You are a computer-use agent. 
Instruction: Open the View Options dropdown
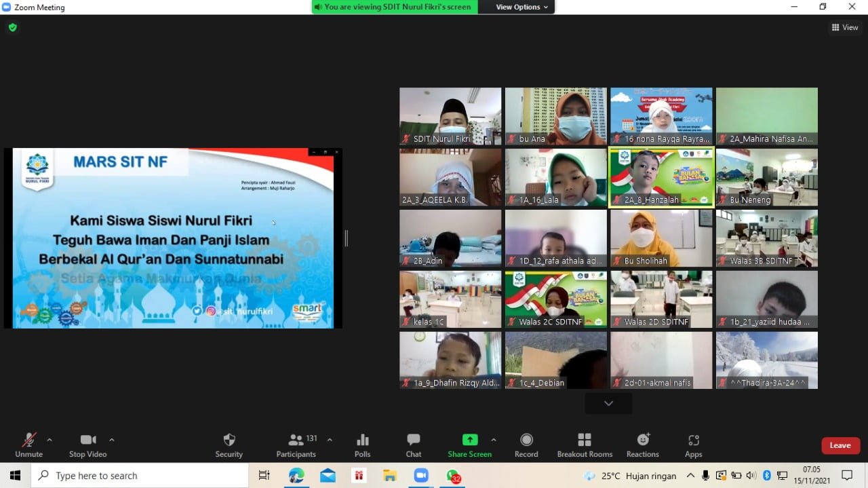point(521,7)
